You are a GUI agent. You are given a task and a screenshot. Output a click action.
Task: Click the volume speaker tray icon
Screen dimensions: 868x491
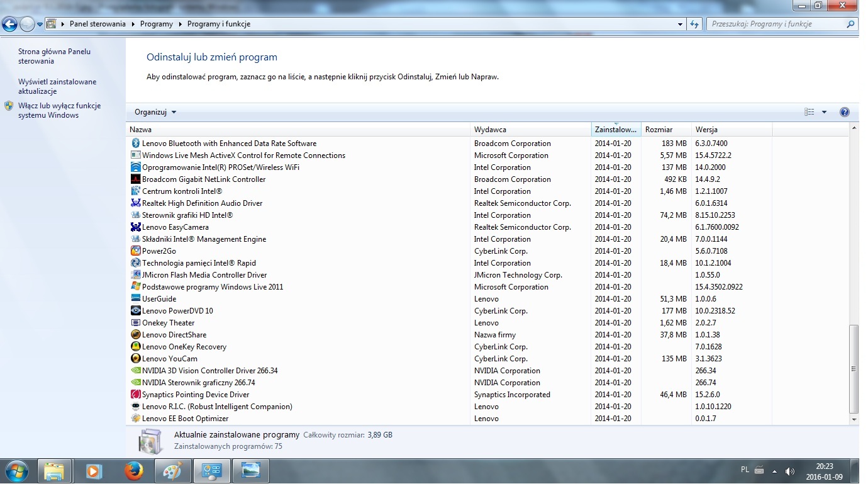[x=790, y=471]
